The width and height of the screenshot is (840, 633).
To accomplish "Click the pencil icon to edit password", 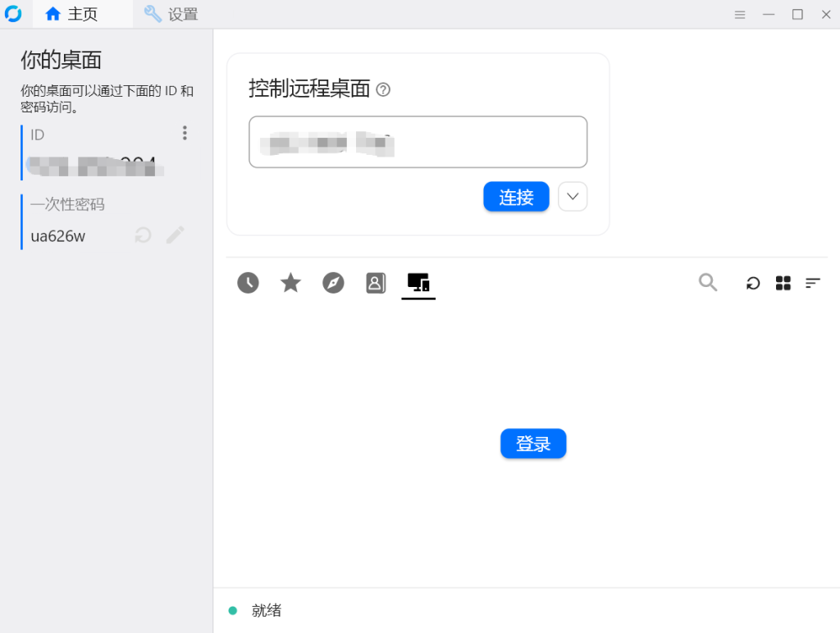I will pyautogui.click(x=175, y=236).
